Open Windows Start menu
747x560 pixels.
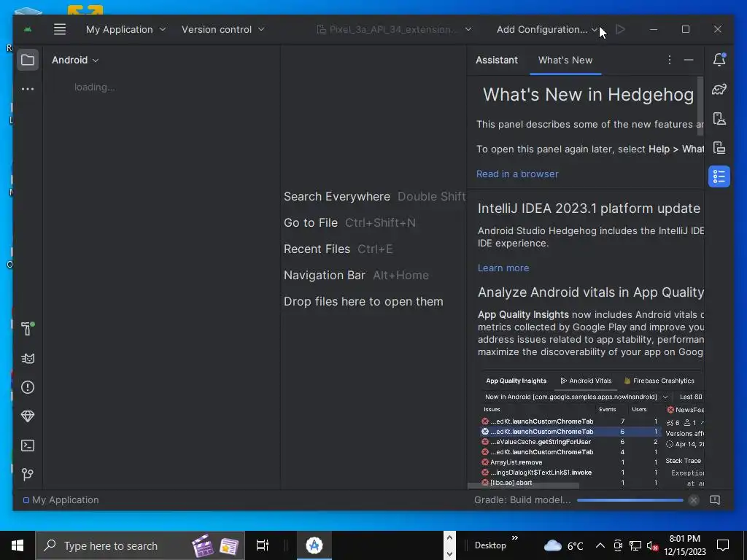tap(18, 545)
